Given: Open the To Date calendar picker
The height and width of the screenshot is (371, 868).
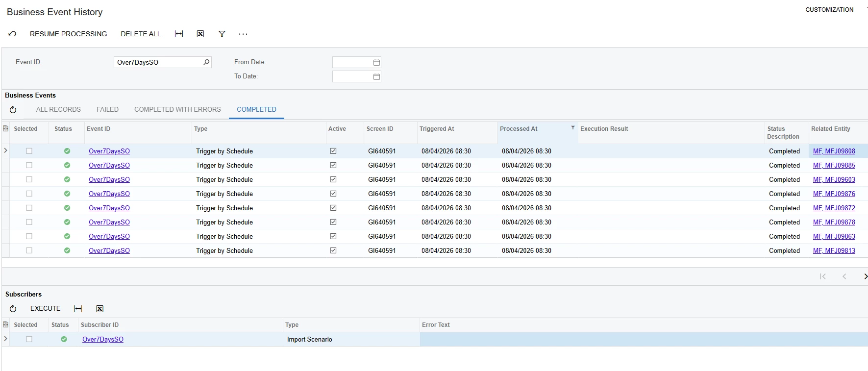Looking at the screenshot, I should tap(376, 76).
